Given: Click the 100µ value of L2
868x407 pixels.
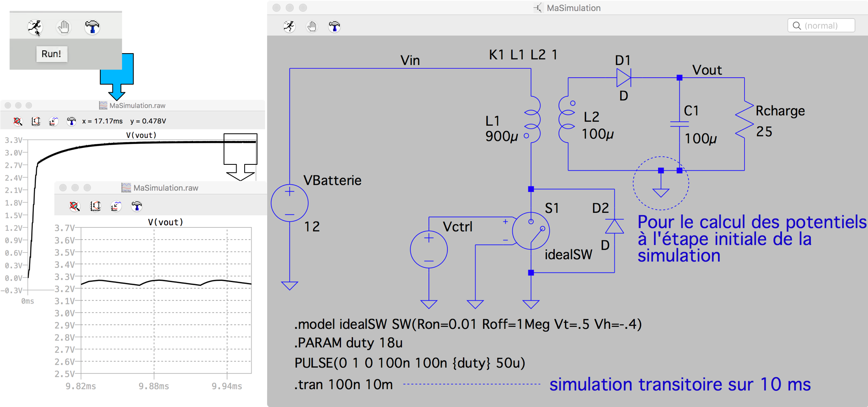Looking at the screenshot, I should 598,134.
